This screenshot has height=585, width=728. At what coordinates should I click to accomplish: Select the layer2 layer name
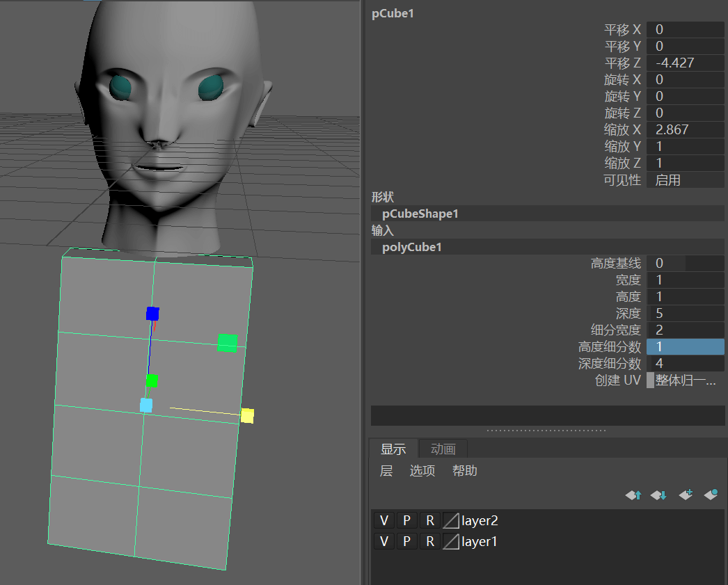480,520
